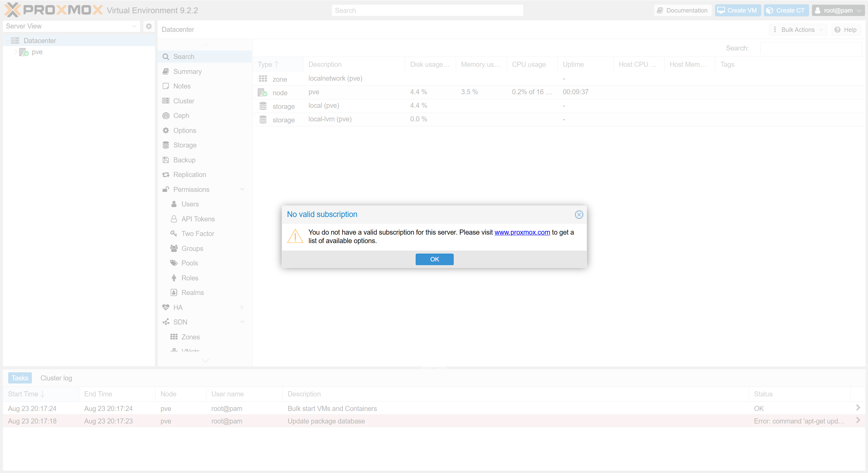Image resolution: width=868 pixels, height=473 pixels.
Task: Collapse the Permissions submenu arrow
Action: [242, 190]
